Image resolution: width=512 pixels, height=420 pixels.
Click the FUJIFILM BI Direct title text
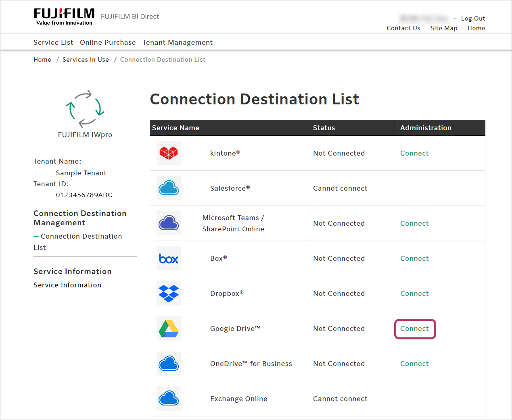pos(130,17)
